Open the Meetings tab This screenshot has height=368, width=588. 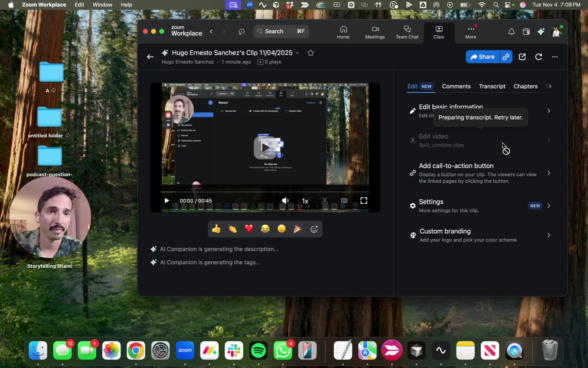(x=375, y=32)
